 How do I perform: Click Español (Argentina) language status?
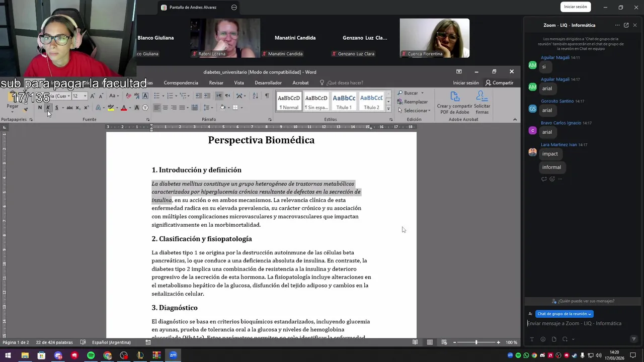tap(111, 342)
